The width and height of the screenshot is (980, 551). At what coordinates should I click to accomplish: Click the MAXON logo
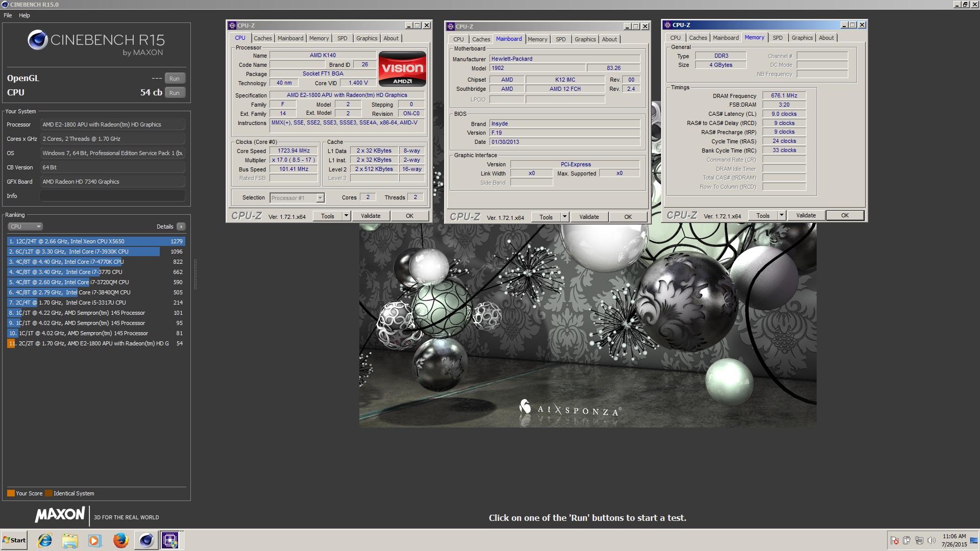pos(60,515)
